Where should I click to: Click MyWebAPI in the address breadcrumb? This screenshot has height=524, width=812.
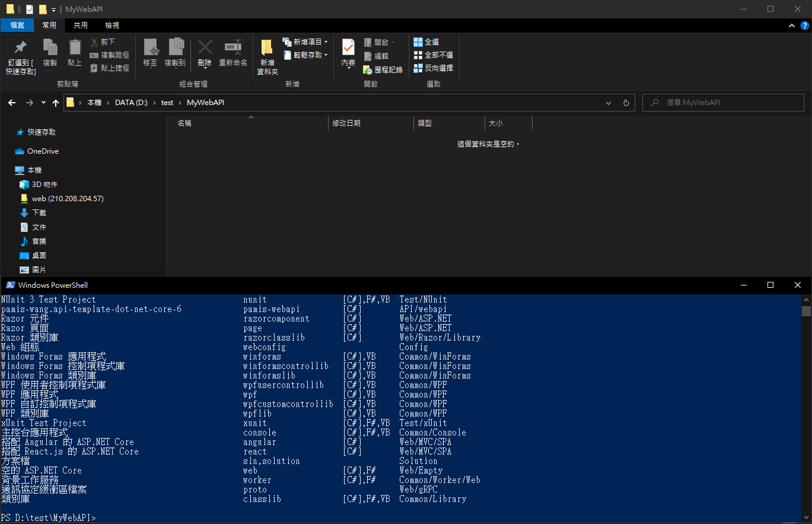click(x=205, y=103)
